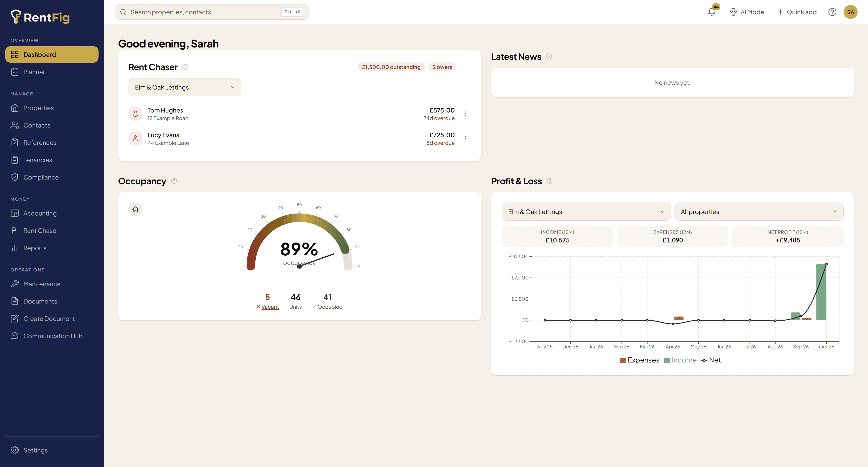The width and height of the screenshot is (868, 467).
Task: Click the Expenses (12M) £1,090 card
Action: [672, 236]
